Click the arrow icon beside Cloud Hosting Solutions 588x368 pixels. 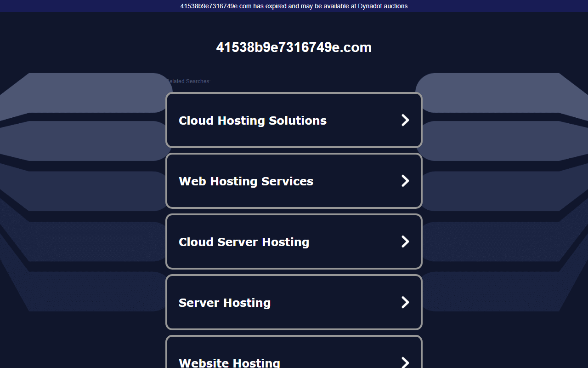point(405,120)
